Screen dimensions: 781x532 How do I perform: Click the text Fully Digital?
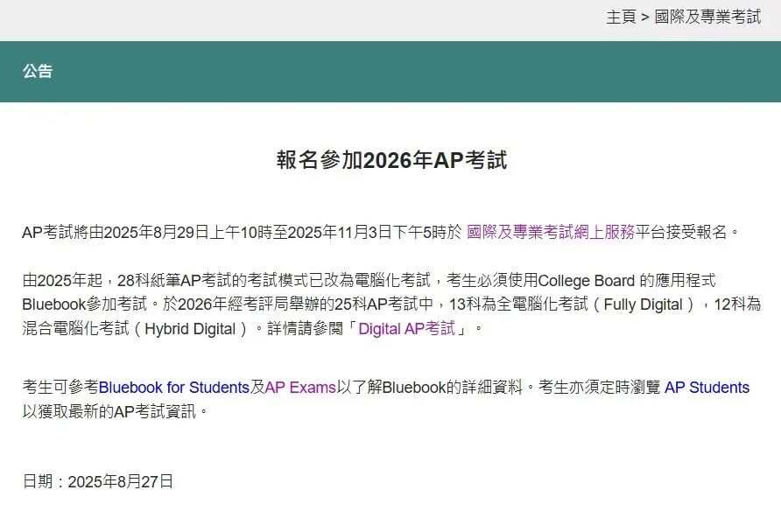(643, 304)
